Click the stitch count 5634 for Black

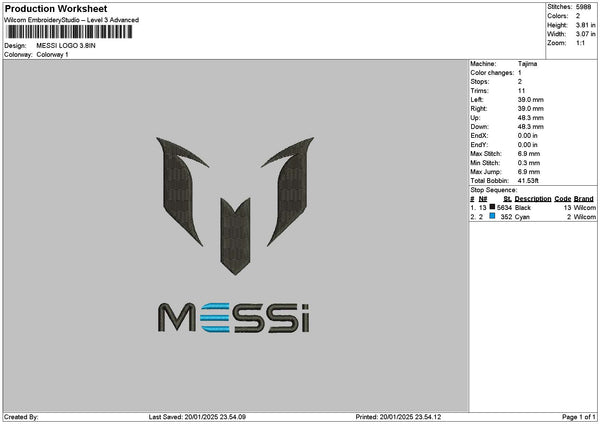click(x=504, y=208)
